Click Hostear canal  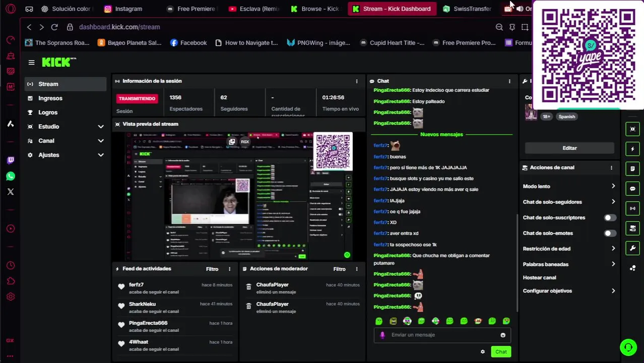539,278
